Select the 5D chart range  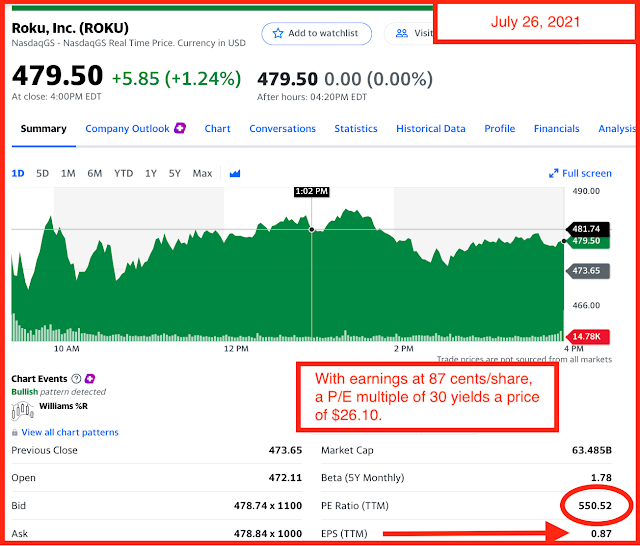[42, 173]
